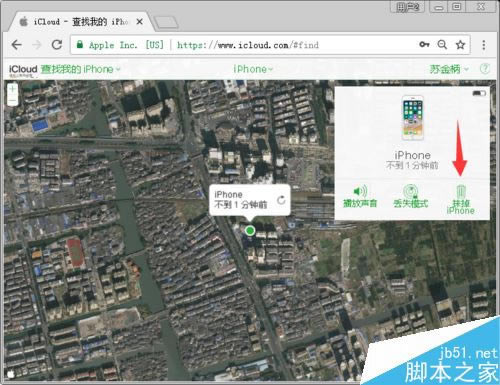Click the 用户2 profile button
This screenshot has height=385, width=500.
pyautogui.click(x=407, y=6)
